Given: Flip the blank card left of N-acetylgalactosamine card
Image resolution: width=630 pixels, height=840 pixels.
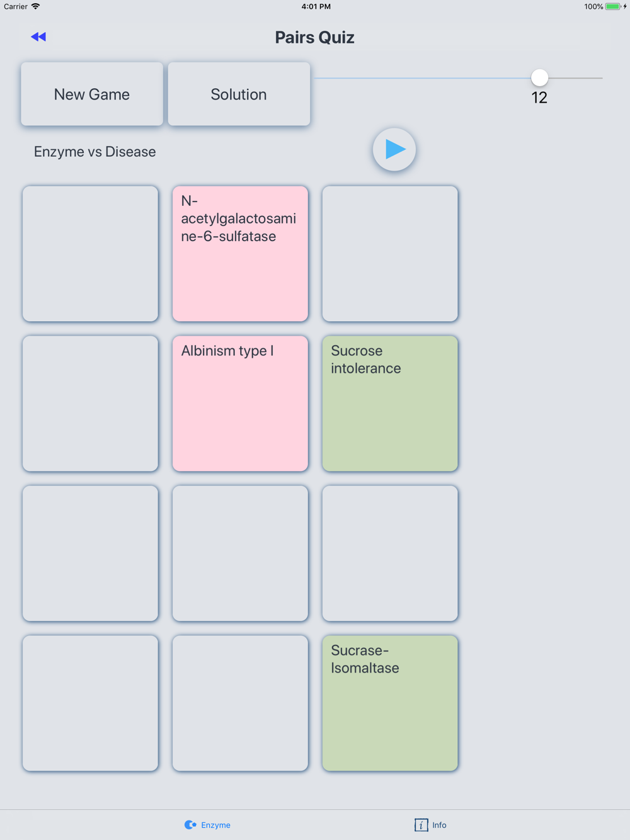Looking at the screenshot, I should click(x=90, y=254).
